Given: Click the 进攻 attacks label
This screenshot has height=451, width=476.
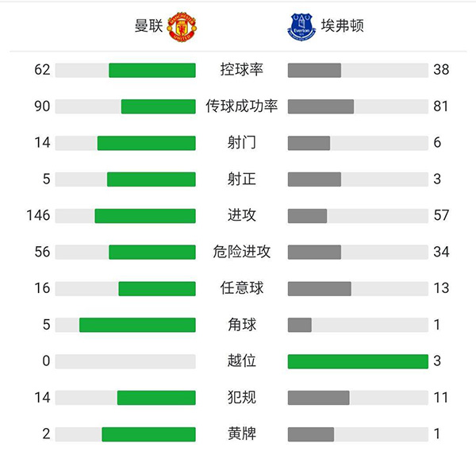Looking at the screenshot, I should [x=241, y=215].
